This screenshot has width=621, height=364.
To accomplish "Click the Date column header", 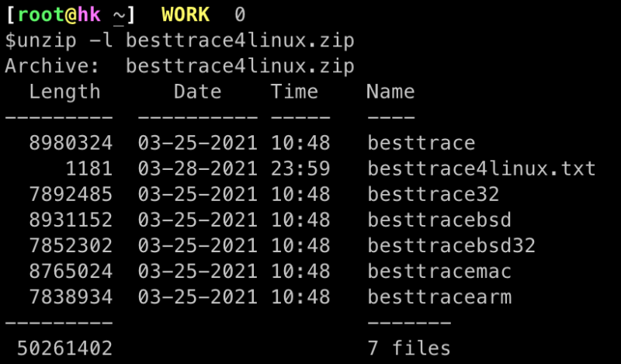I will point(198,92).
